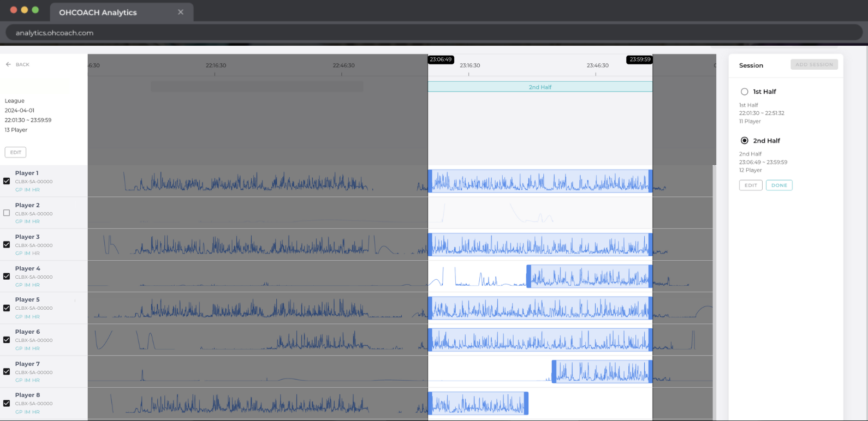The width and height of the screenshot is (868, 421).
Task: Select the 2nd Half bar on the timeline
Action: click(540, 87)
